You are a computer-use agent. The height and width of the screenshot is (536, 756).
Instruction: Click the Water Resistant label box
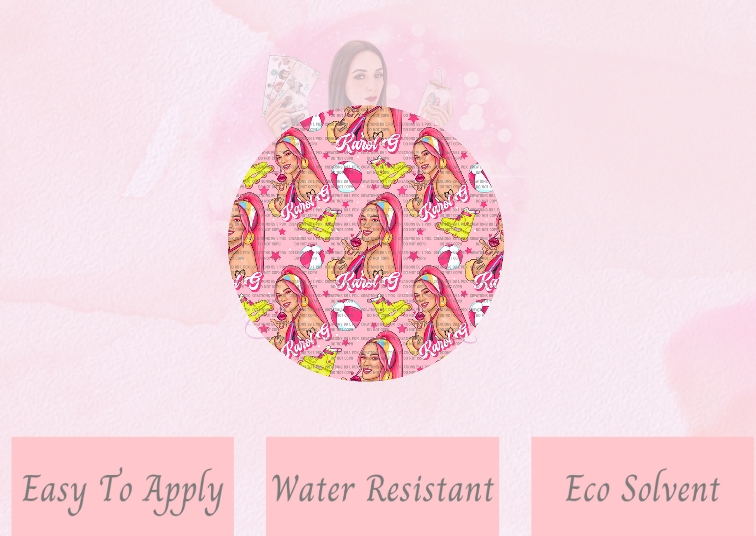[x=382, y=486]
